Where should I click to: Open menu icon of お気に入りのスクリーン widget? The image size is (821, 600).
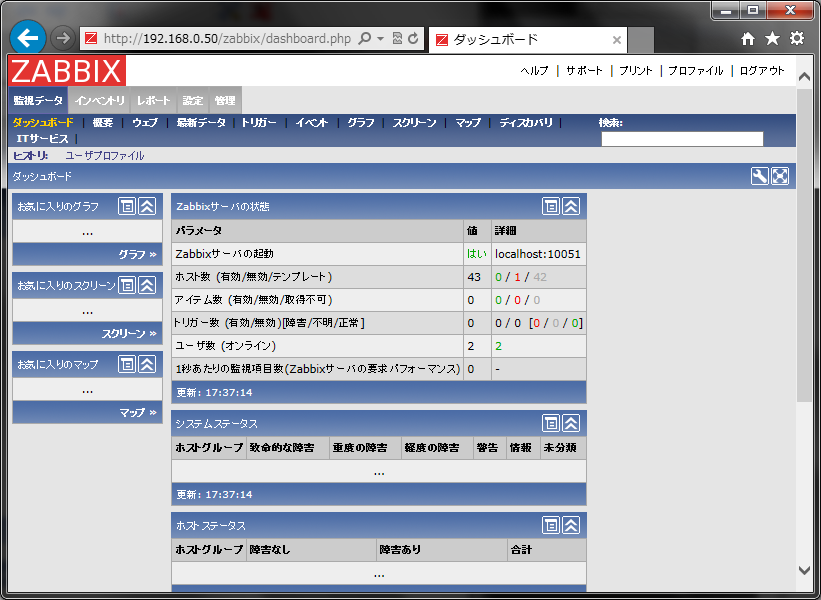[127, 285]
